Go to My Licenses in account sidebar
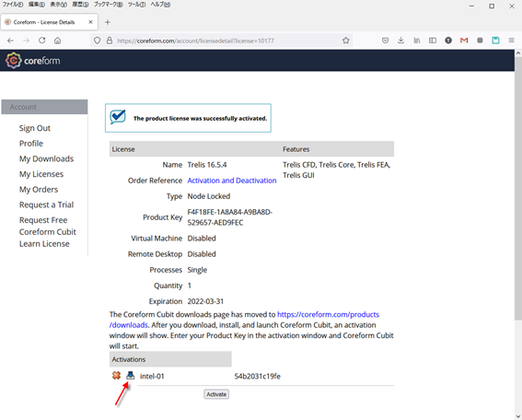522x420 pixels. (41, 174)
